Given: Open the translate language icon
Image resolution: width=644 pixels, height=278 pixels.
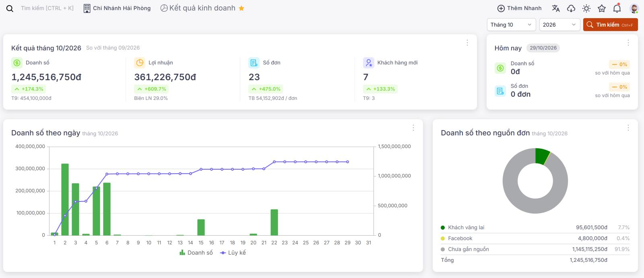Looking at the screenshot, I should click(556, 8).
